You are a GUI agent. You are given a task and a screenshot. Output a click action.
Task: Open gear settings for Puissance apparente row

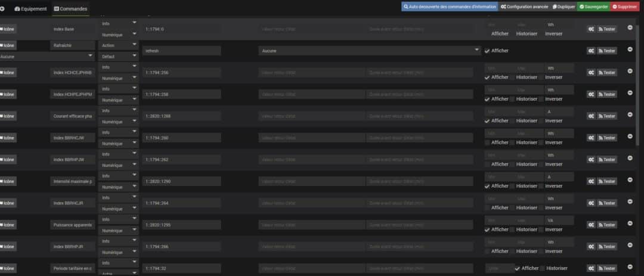[591, 225]
